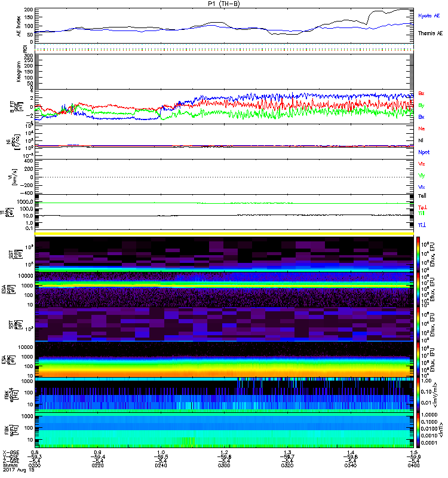
Task: Click the blue Bx legend label
Action: 421,117
